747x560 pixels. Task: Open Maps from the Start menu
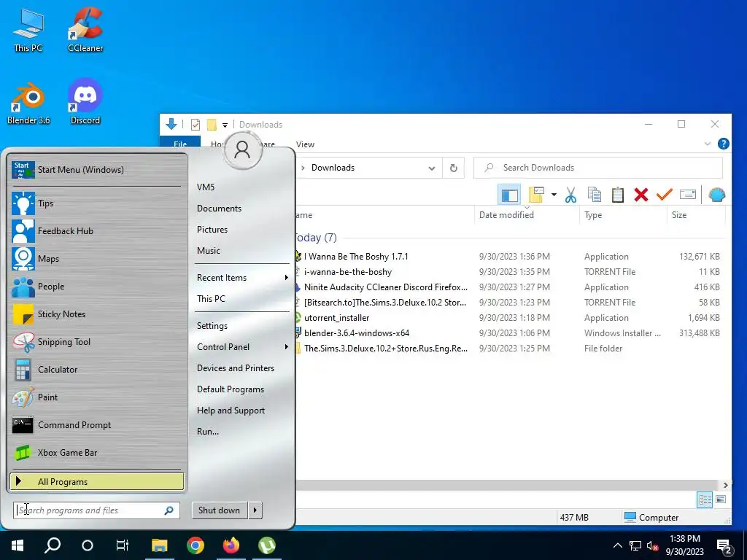point(97,259)
